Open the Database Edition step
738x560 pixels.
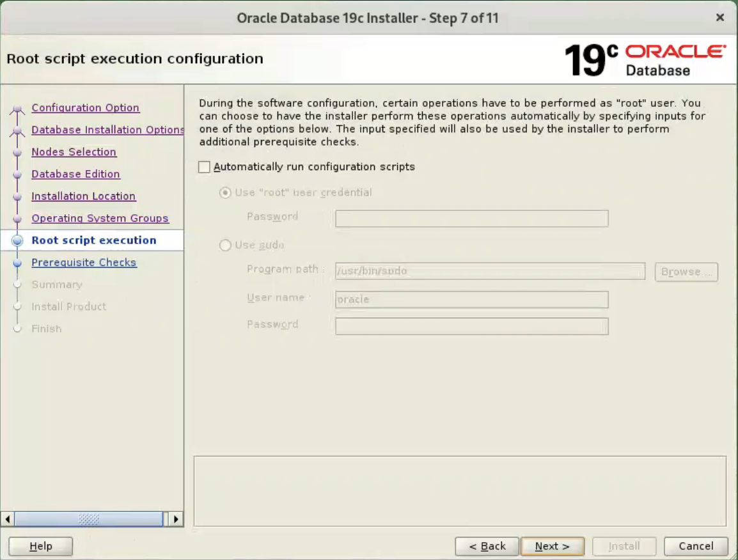(x=75, y=174)
